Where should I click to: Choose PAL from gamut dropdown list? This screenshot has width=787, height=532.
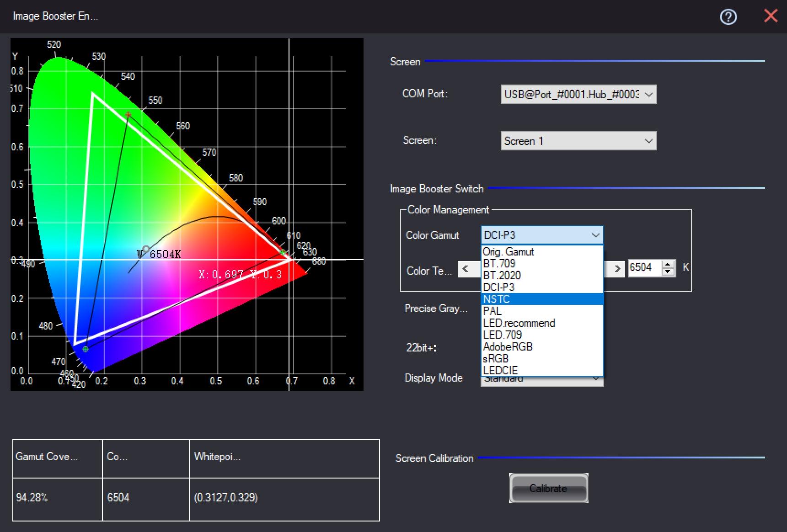pyautogui.click(x=493, y=311)
